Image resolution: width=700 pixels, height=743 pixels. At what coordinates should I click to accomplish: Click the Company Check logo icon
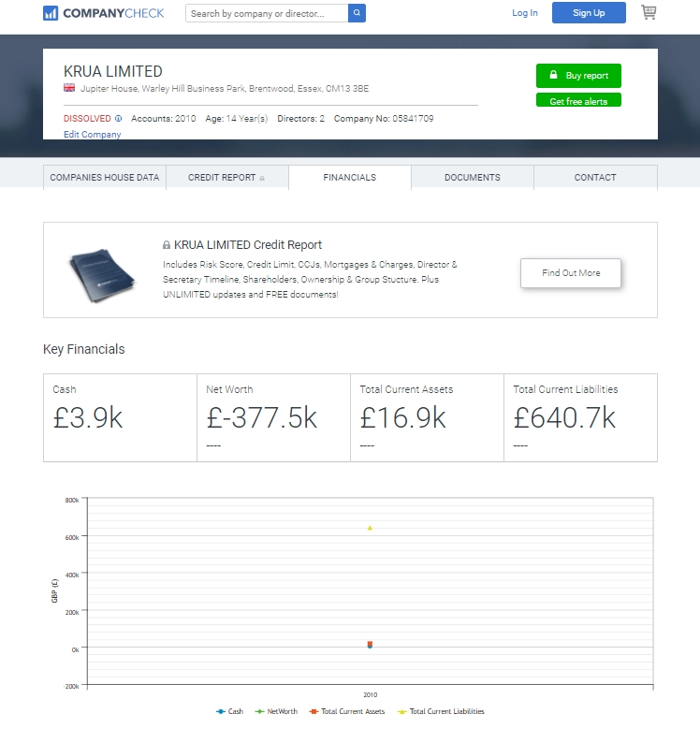(x=51, y=13)
